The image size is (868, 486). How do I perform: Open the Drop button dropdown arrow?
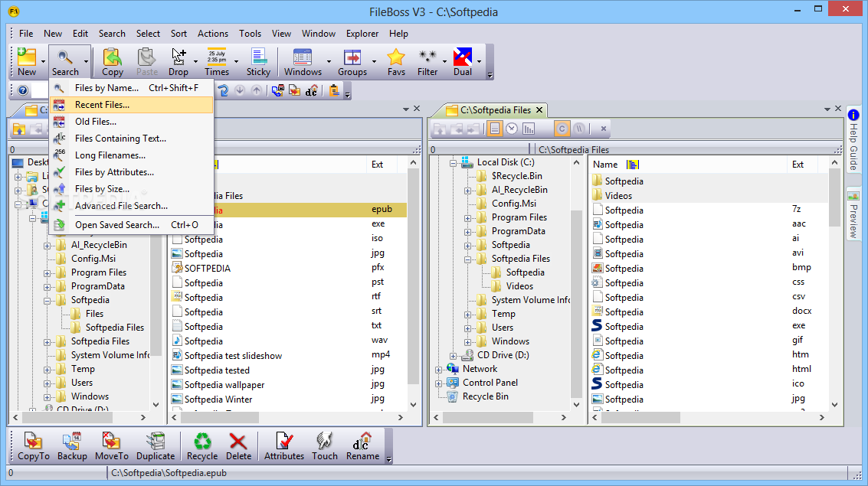click(195, 61)
